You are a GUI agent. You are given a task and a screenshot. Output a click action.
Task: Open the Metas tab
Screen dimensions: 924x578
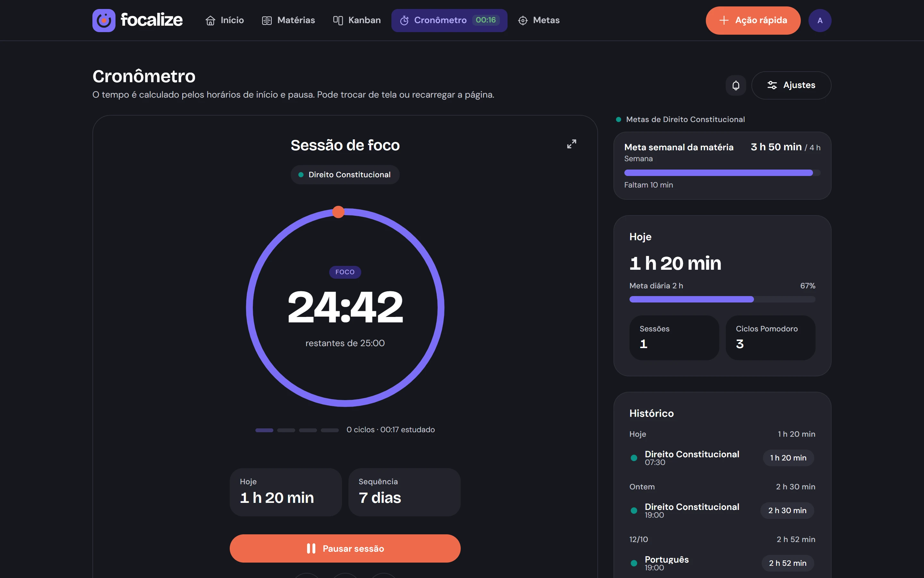tap(539, 20)
